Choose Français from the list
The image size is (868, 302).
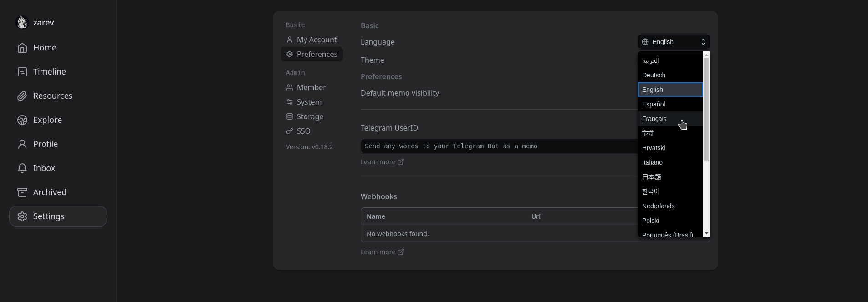click(670, 119)
